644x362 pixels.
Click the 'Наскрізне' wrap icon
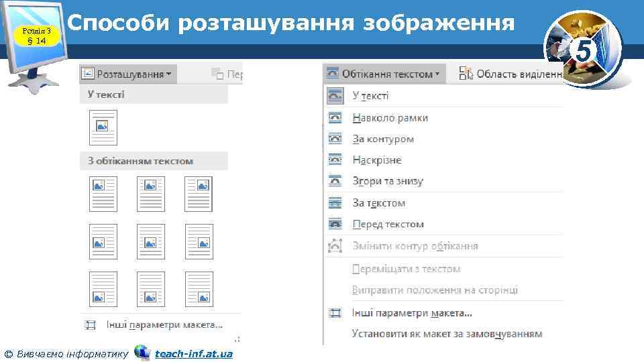pyautogui.click(x=335, y=160)
